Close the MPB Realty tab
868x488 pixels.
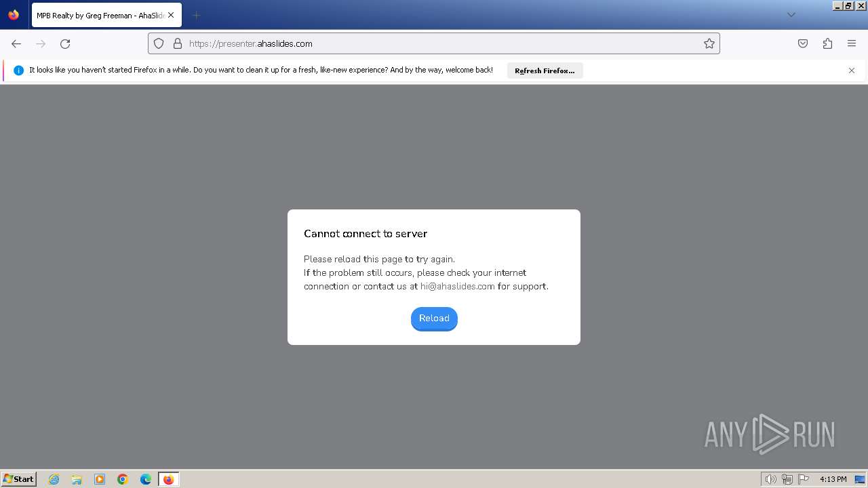(x=171, y=15)
